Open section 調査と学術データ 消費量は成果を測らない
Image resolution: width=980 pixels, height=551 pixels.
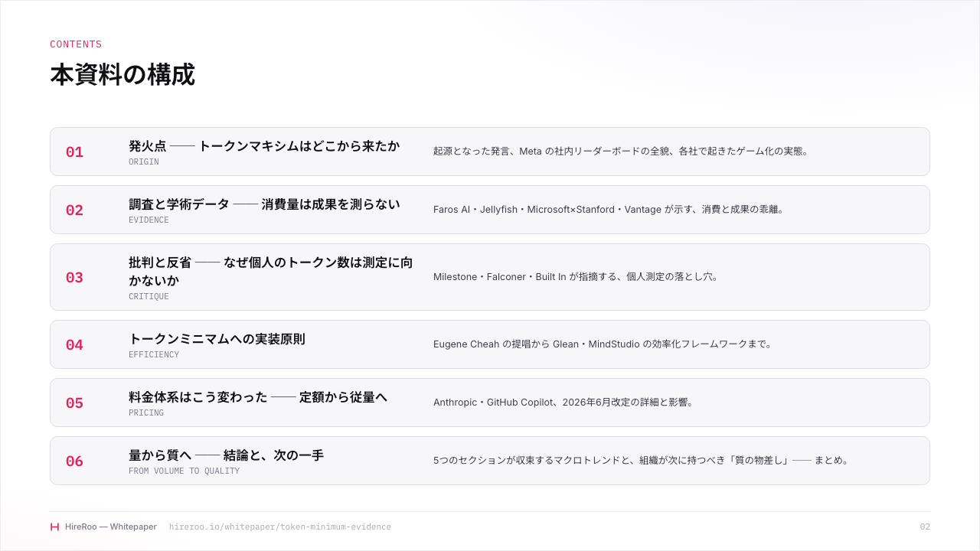pos(264,204)
